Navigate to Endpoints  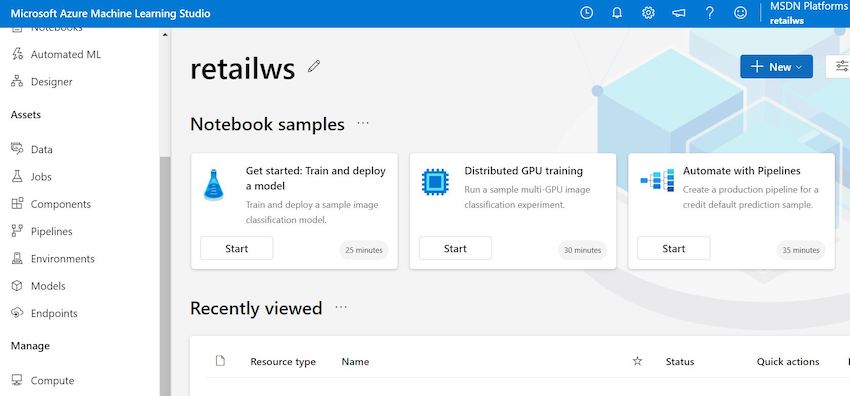click(x=54, y=313)
